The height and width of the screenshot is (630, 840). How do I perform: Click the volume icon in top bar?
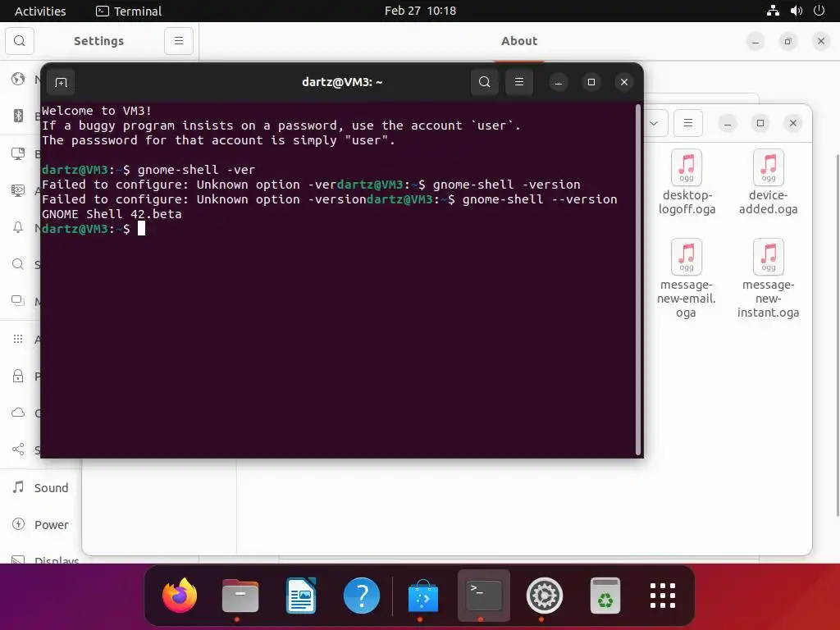[x=797, y=11]
